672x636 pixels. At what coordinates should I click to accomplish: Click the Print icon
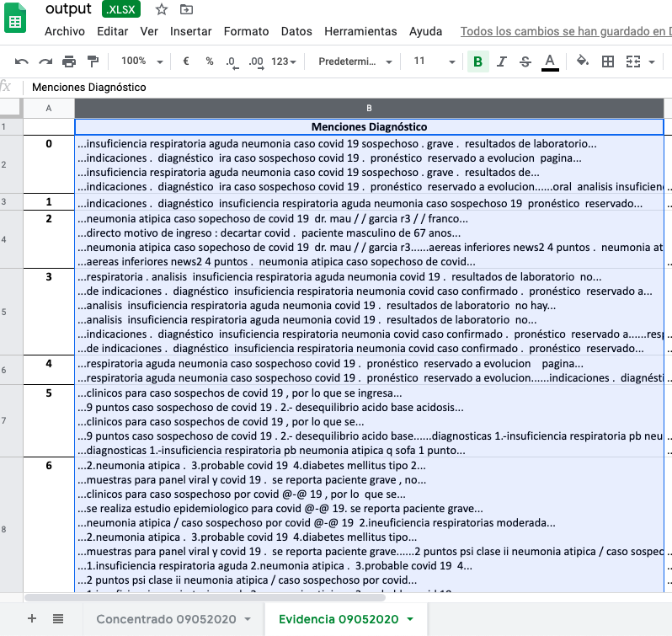[69, 61]
